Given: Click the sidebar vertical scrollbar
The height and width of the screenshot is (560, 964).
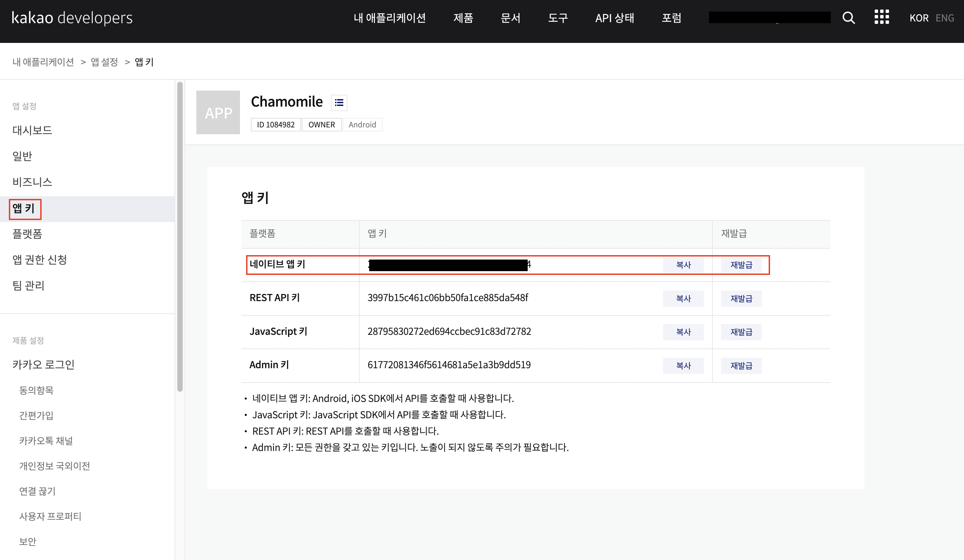Looking at the screenshot, I should pos(180,237).
